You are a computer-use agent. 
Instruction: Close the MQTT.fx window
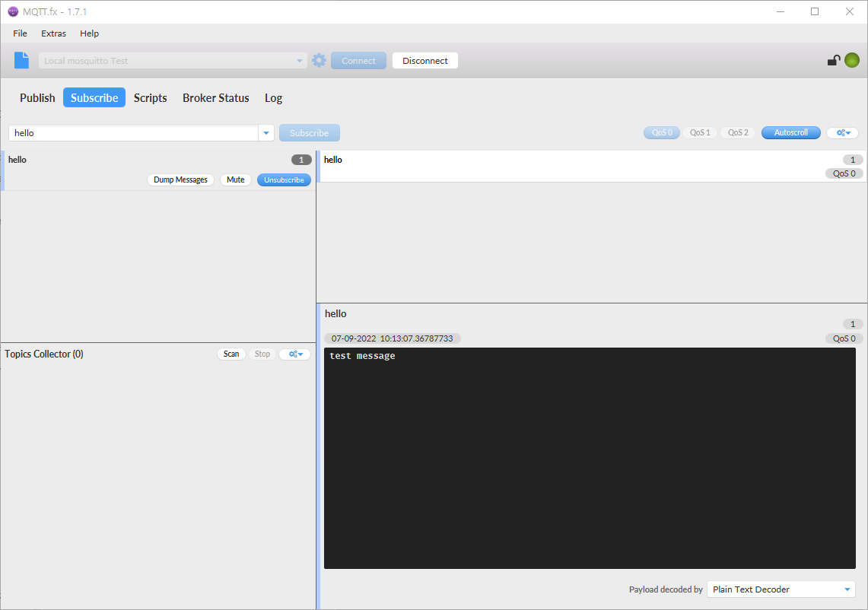tap(850, 11)
